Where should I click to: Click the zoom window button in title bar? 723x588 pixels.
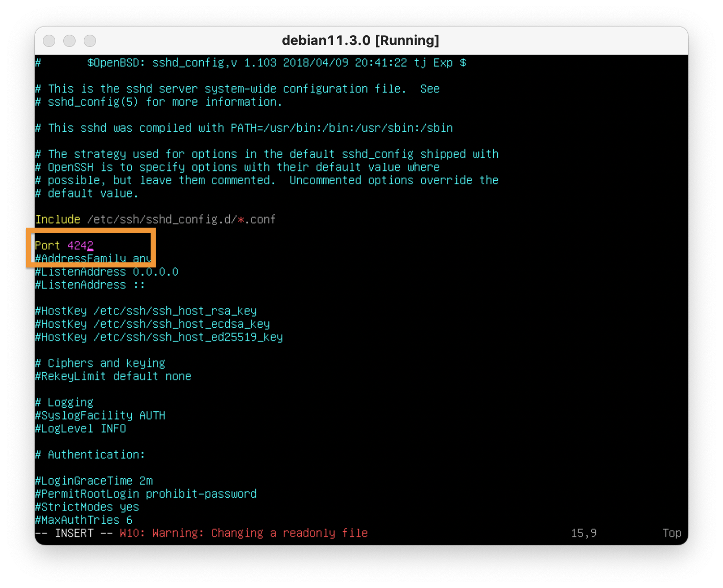pyautogui.click(x=90, y=40)
